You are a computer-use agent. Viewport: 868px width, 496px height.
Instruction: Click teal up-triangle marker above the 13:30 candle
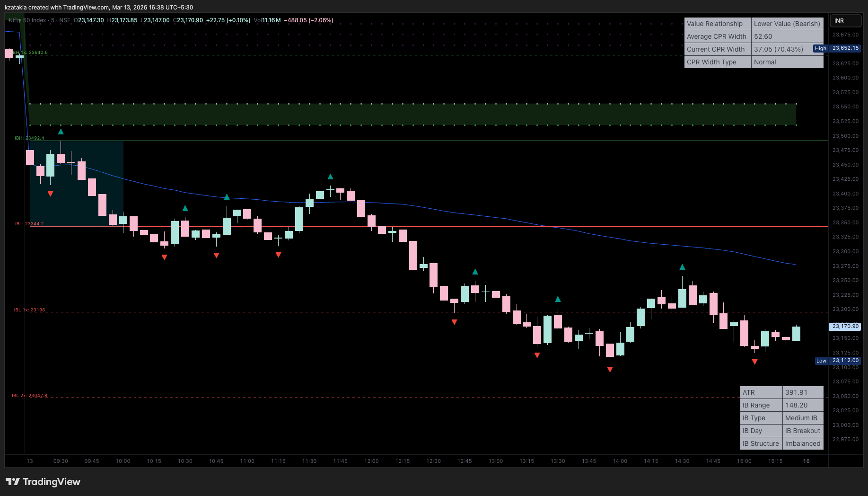[558, 299]
